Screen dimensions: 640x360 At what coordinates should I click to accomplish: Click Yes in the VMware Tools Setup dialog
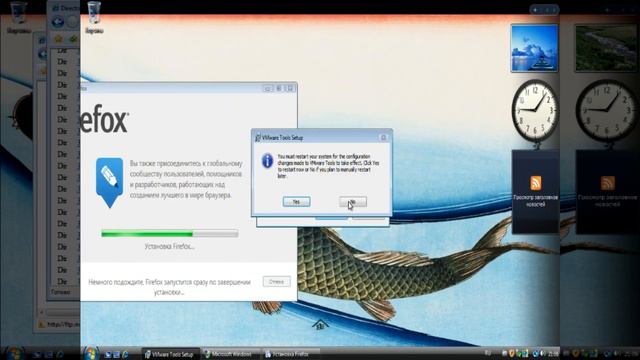[x=296, y=202]
